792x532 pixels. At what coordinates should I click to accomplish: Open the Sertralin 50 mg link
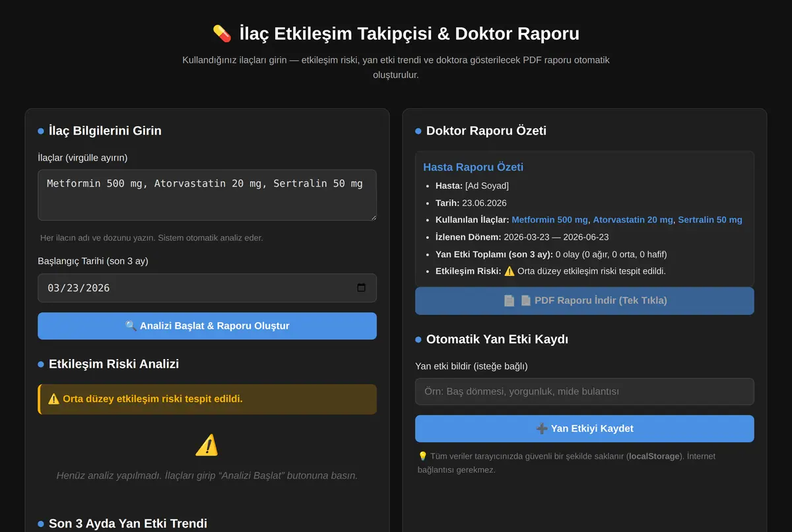(x=710, y=220)
